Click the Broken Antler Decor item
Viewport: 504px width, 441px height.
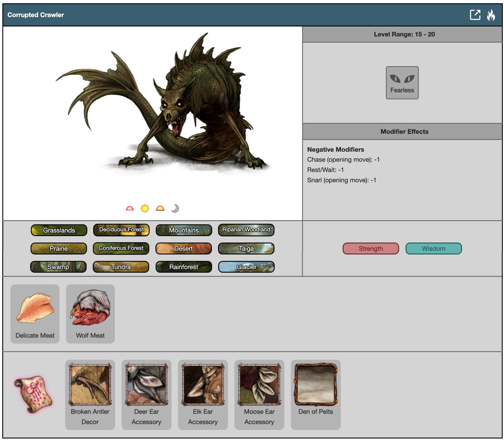90,394
